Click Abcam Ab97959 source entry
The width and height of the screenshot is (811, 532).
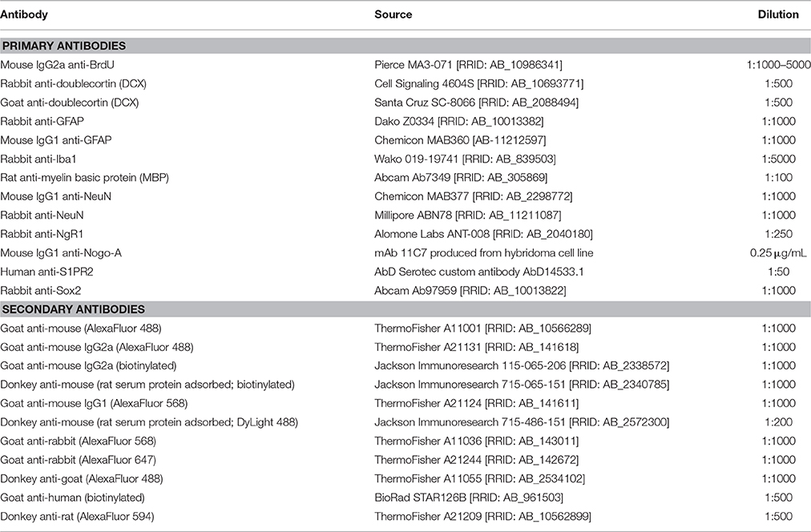[x=470, y=291]
